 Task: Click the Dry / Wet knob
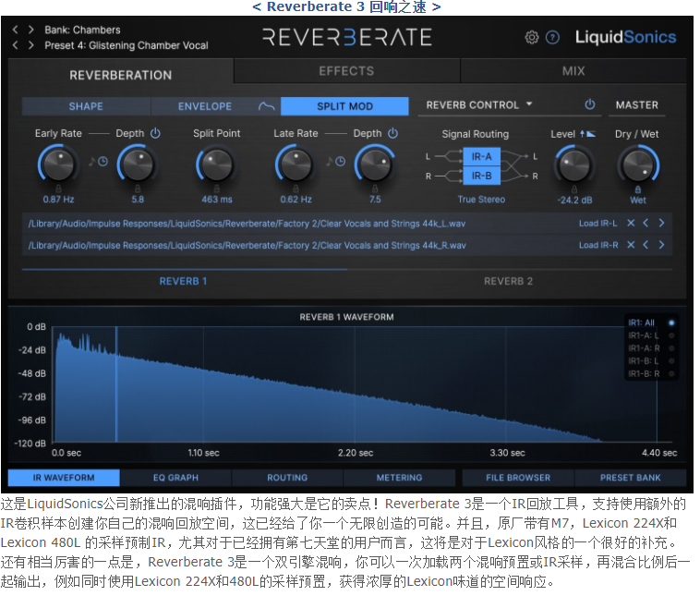(637, 165)
